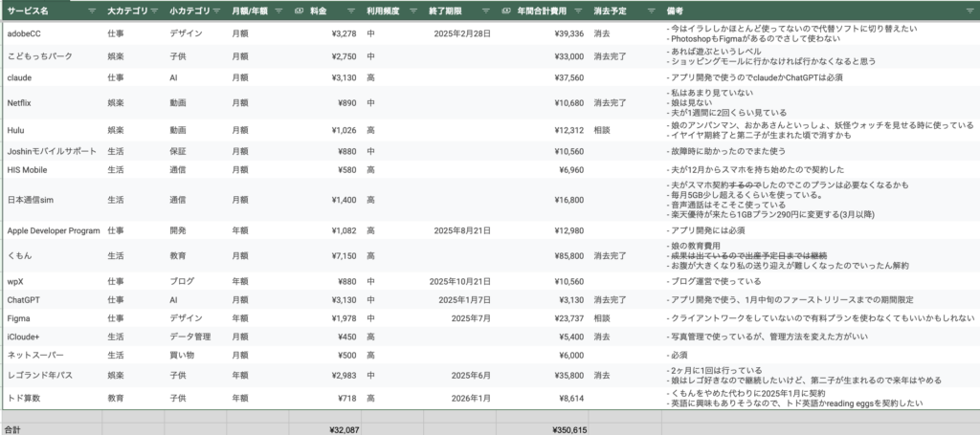
Task: Open filter dropdown for 備考 column
Action: coord(970,11)
